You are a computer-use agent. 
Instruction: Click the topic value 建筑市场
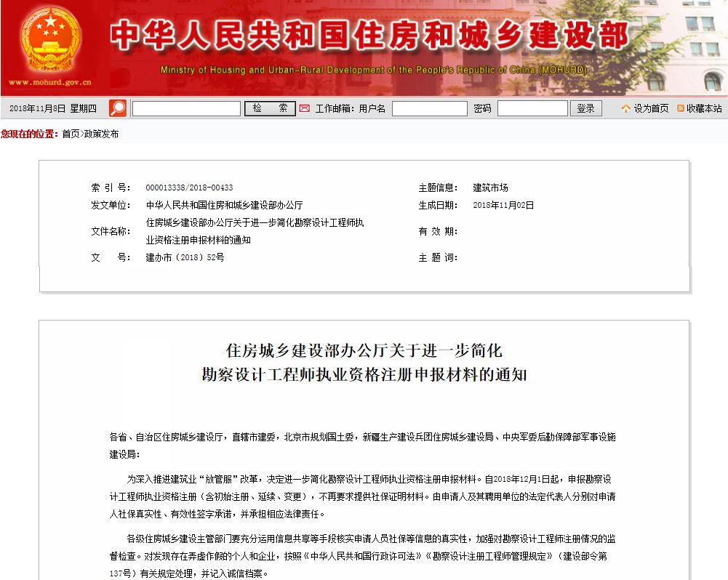pyautogui.click(x=490, y=188)
